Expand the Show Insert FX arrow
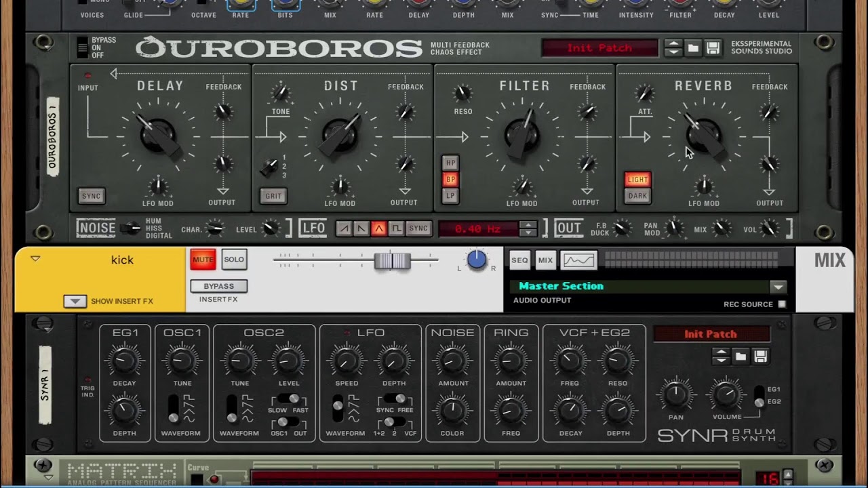The image size is (868, 488). click(x=75, y=301)
